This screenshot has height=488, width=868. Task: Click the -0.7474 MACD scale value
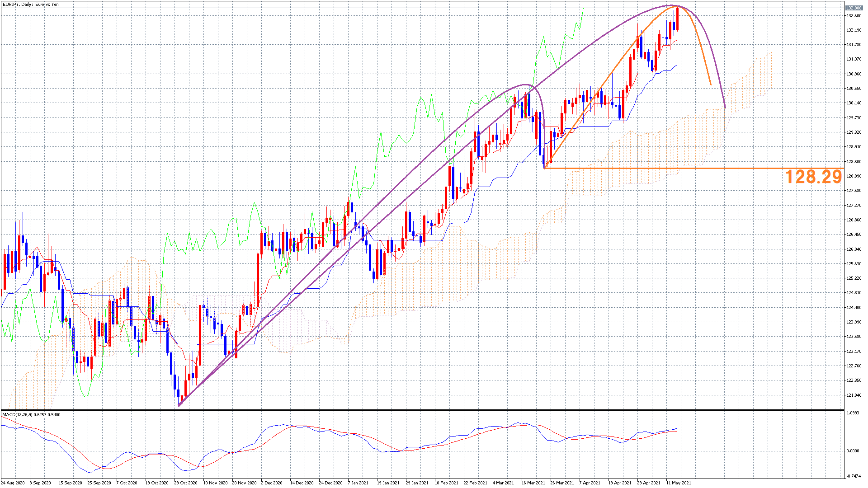point(853,476)
